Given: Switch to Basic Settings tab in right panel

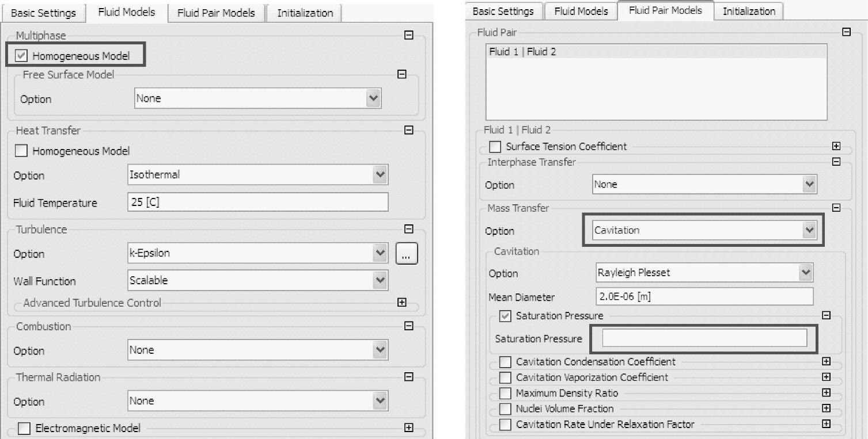Looking at the screenshot, I should click(x=503, y=11).
